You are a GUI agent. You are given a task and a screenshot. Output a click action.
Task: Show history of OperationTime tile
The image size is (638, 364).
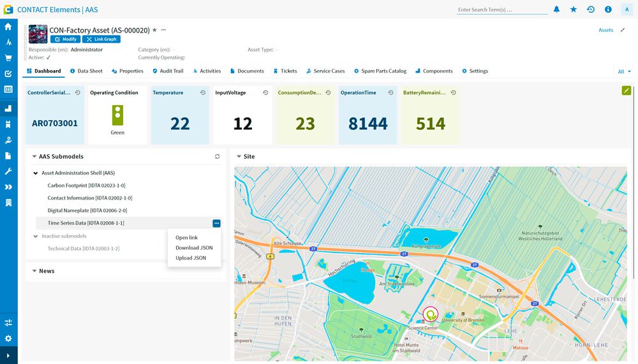pyautogui.click(x=391, y=92)
